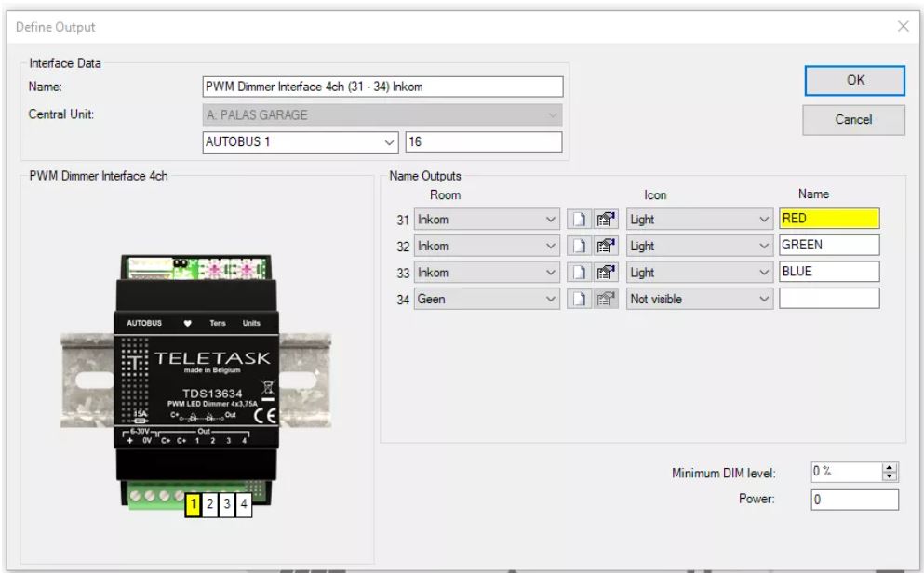The width and height of the screenshot is (924, 575).
Task: Open the Icon dropdown showing Not visible
Action: click(763, 300)
